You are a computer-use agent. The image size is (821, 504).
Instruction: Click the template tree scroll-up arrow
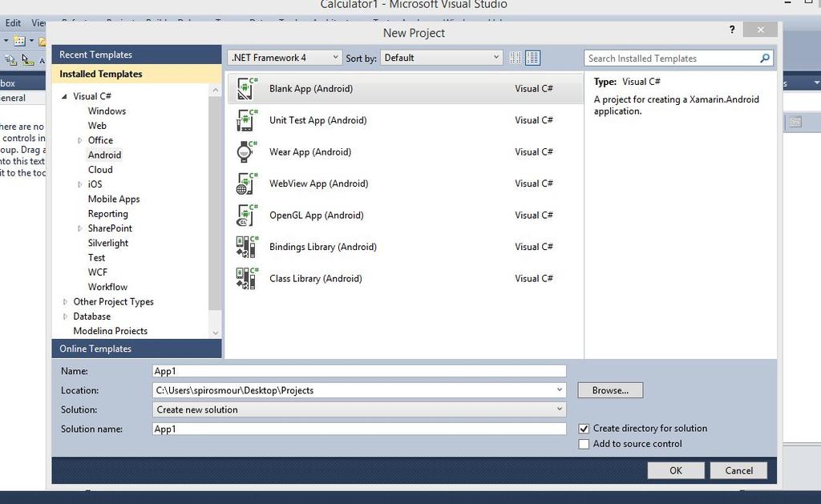[215, 91]
